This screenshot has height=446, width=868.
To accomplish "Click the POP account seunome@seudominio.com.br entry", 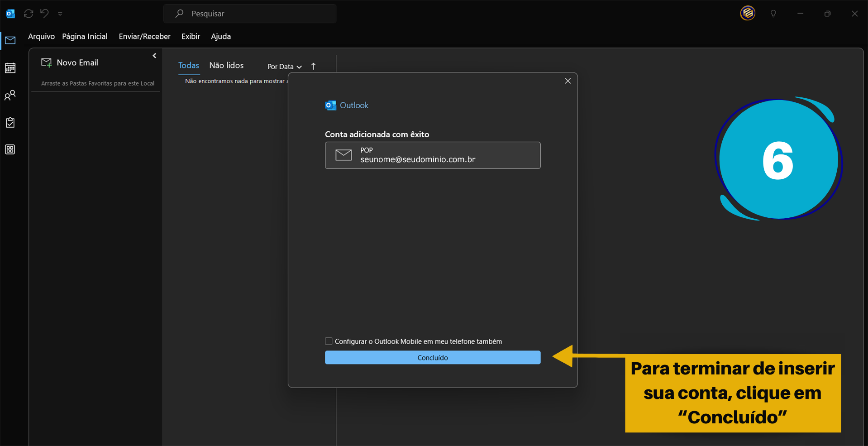I will coord(433,155).
